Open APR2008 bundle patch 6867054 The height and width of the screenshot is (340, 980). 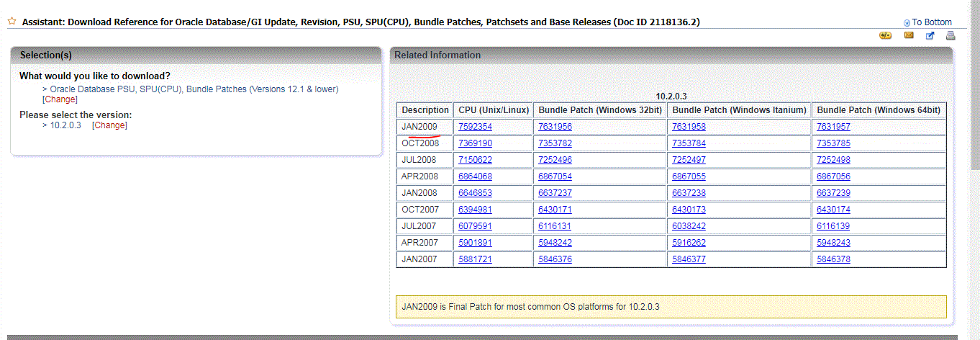(x=555, y=176)
